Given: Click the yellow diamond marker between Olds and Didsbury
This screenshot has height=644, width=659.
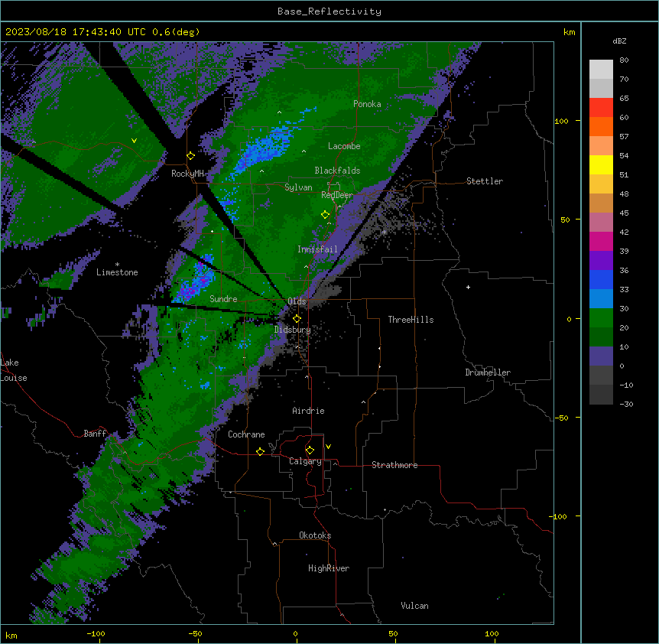Looking at the screenshot, I should coord(297,319).
